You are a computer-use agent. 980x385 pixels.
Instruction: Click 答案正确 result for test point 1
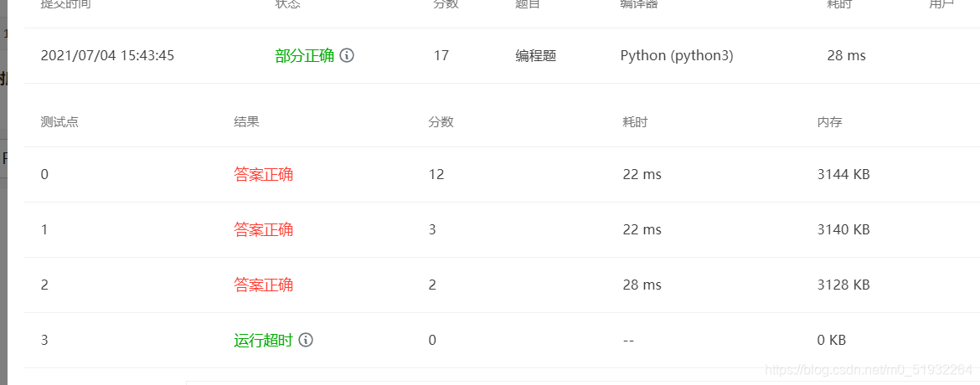(x=264, y=229)
